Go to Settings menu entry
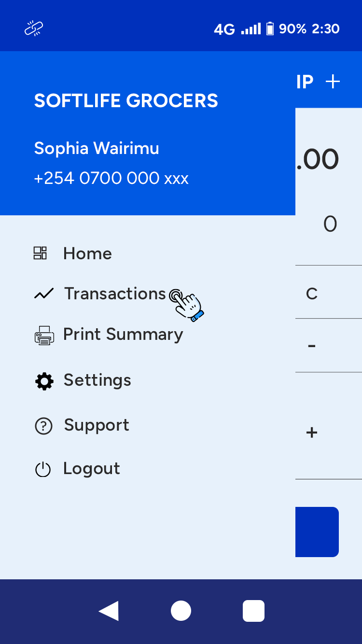Screen dimensions: 362x644 tap(97, 380)
